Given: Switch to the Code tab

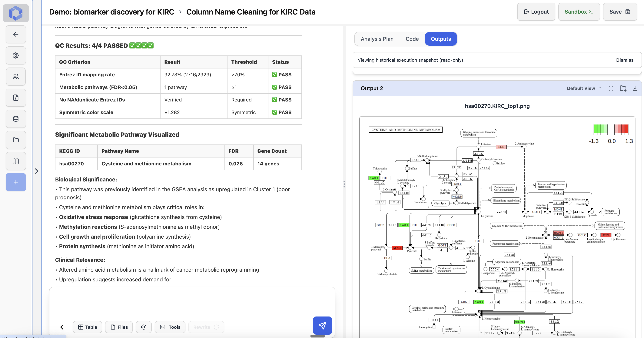Looking at the screenshot, I should click(x=412, y=39).
